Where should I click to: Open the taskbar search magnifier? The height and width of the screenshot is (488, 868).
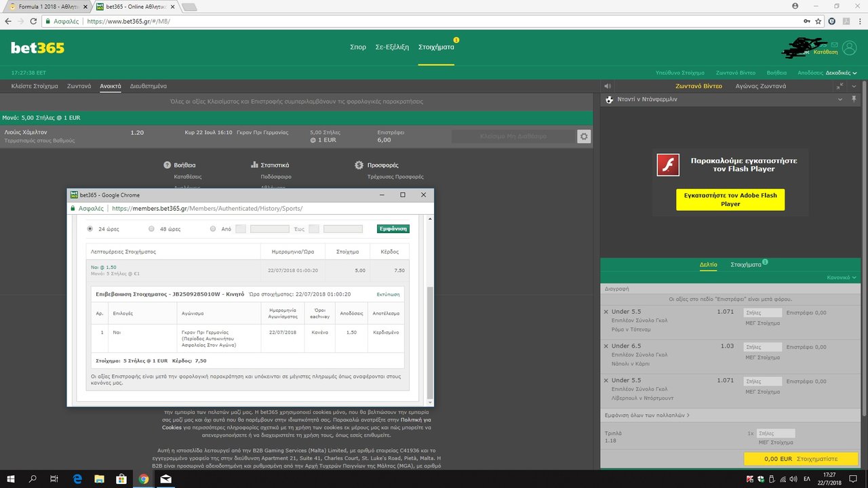[x=33, y=479]
